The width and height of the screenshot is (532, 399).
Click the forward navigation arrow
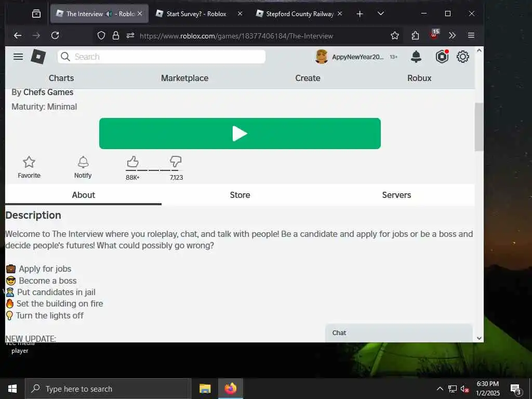[x=36, y=35]
